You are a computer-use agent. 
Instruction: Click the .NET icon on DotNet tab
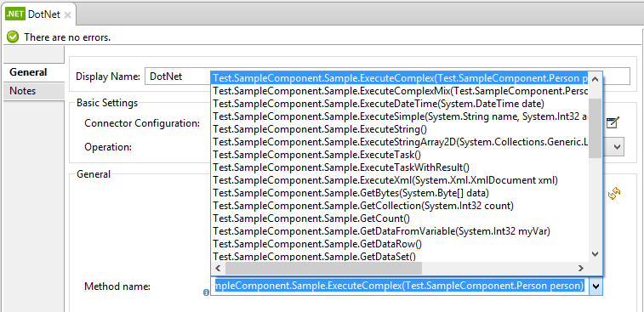coord(15,14)
